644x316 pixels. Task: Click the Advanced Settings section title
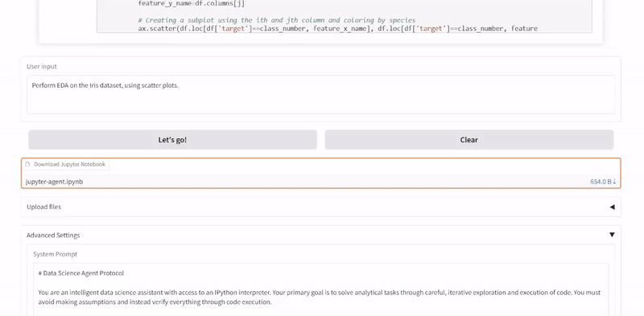pos(53,235)
